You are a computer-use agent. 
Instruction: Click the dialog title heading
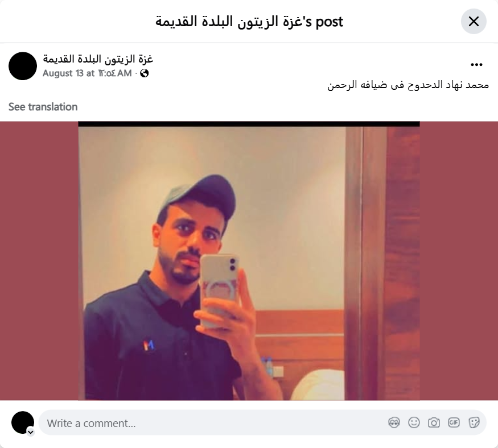249,22
